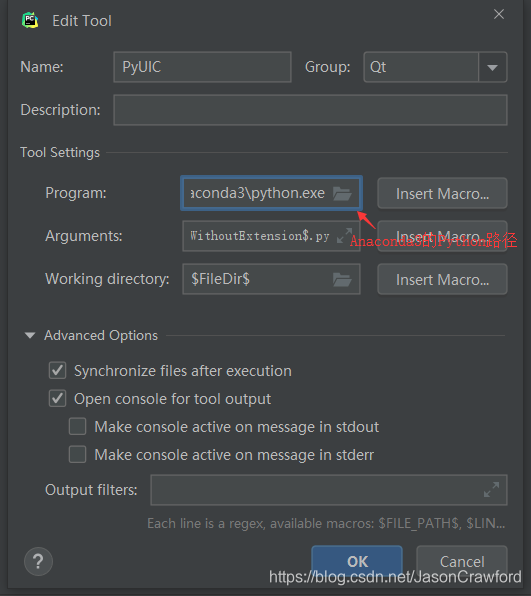531x596 pixels.
Task: Click the PyCharm logo icon in title bar
Action: [x=30, y=21]
